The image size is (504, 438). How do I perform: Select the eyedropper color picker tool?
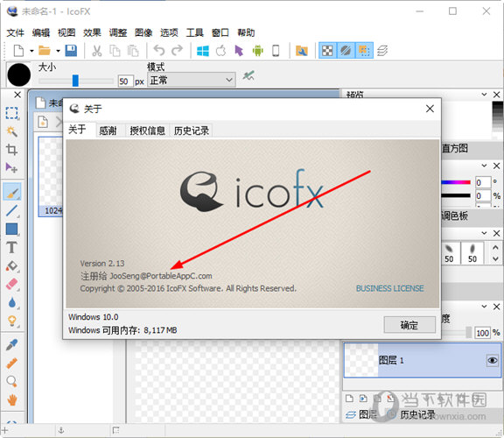(x=12, y=344)
